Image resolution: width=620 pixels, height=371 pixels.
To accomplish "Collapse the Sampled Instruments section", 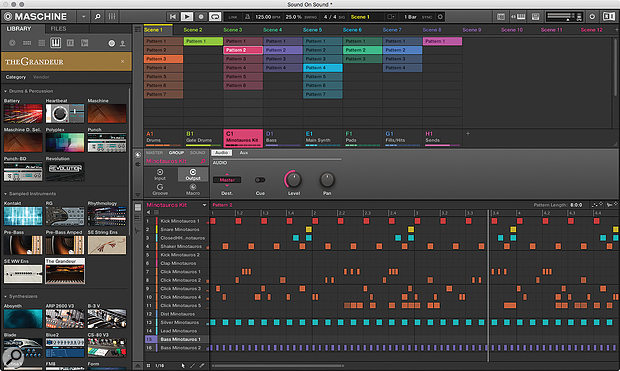I will coord(6,194).
